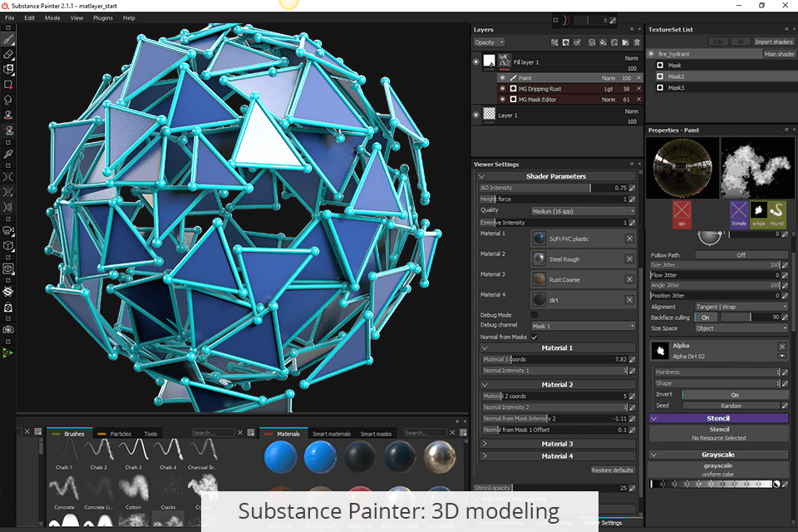Expand the Material 3 section
The height and width of the screenshot is (532, 798).
point(557,444)
